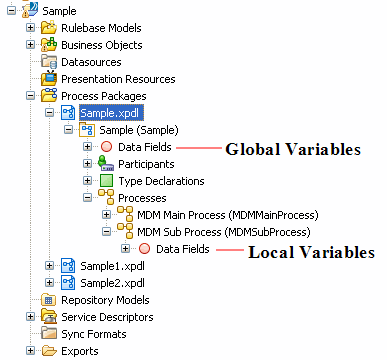Viewport: 387px width, 360px height.
Task: Select MDM Main Process (MDMMainProcess) label
Action: pyautogui.click(x=228, y=215)
